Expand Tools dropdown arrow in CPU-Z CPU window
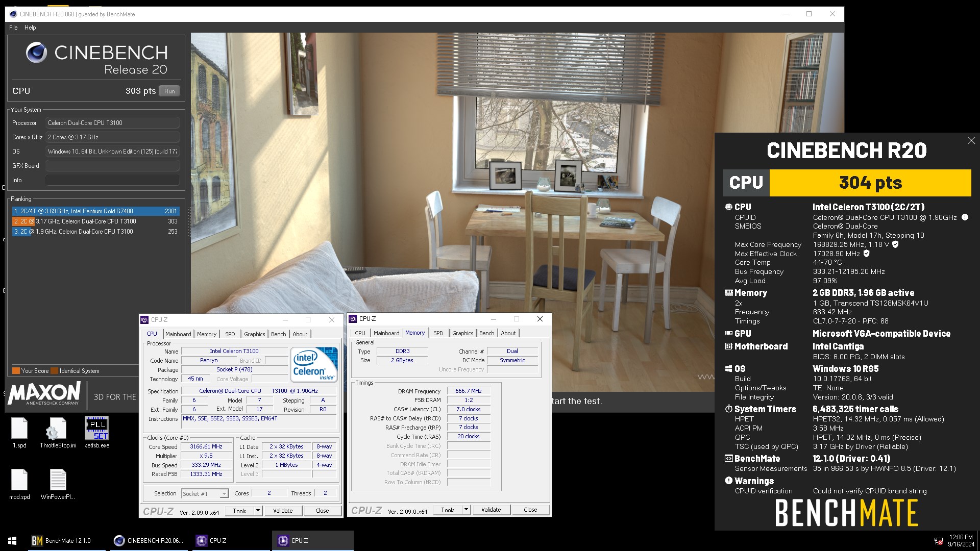 pos(258,511)
